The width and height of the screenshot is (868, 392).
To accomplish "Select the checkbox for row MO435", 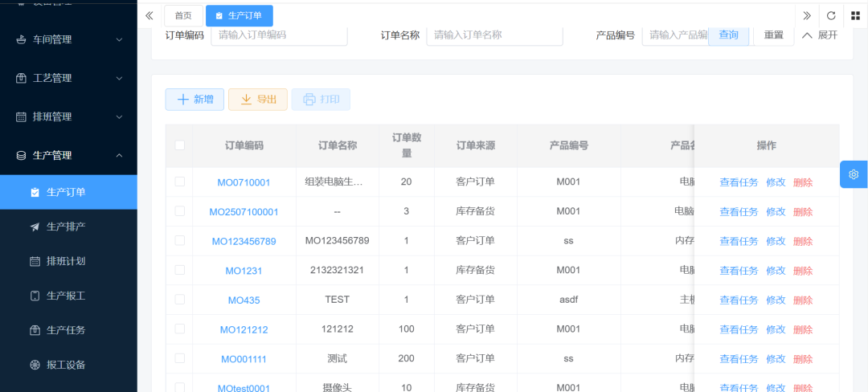I will pos(179,300).
